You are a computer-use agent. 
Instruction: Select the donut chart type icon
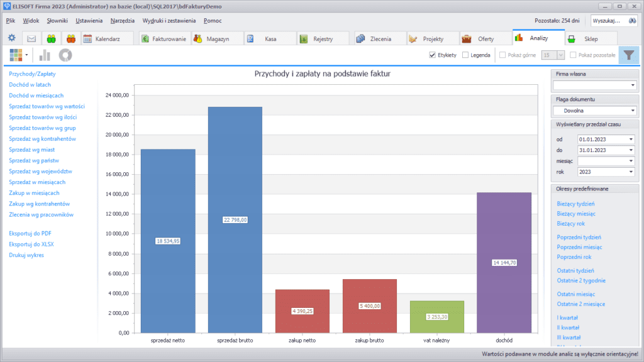(65, 55)
